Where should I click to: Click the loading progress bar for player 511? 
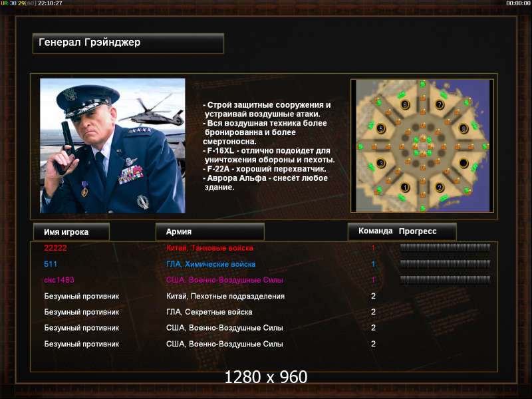click(445, 263)
